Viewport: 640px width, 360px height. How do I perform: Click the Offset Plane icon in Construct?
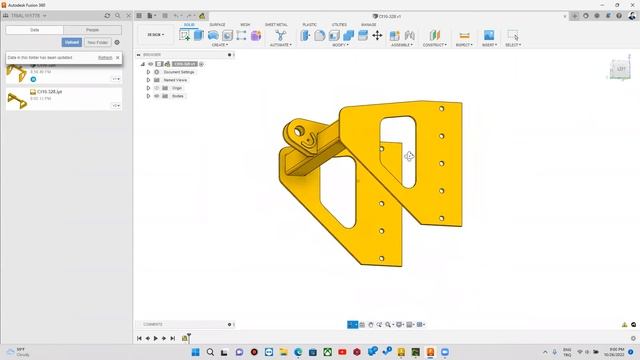point(435,36)
